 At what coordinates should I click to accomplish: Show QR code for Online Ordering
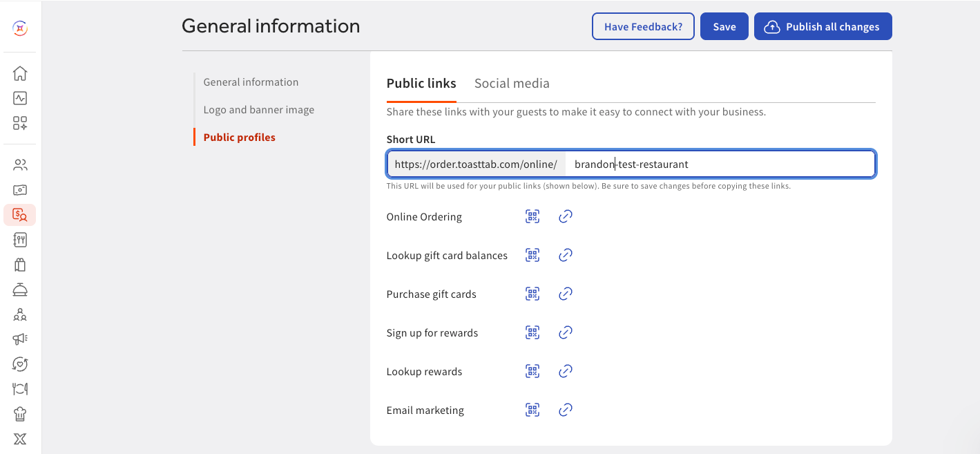tap(532, 216)
